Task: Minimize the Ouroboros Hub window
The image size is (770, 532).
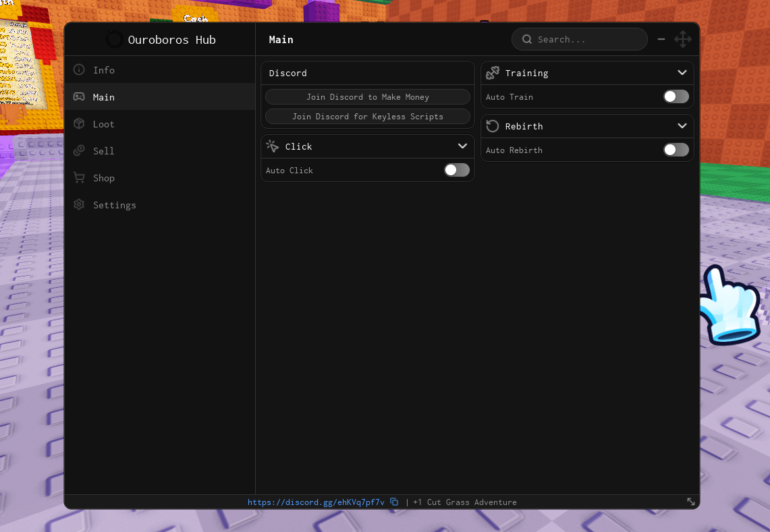Action: pyautogui.click(x=661, y=39)
